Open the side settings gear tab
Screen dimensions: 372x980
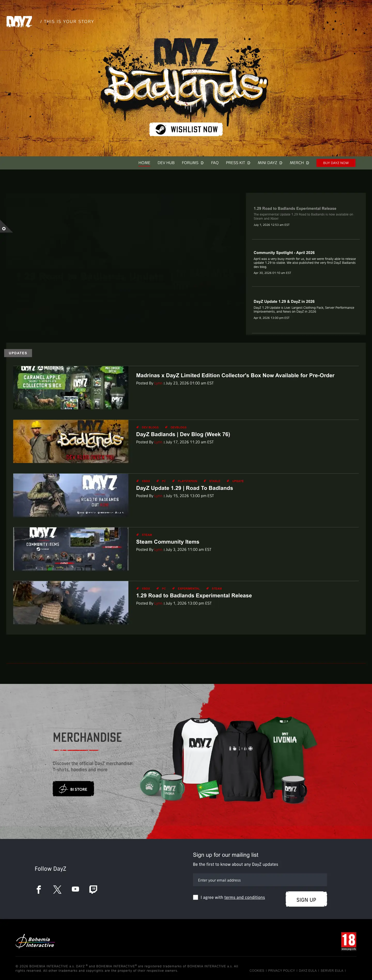pos(4,229)
